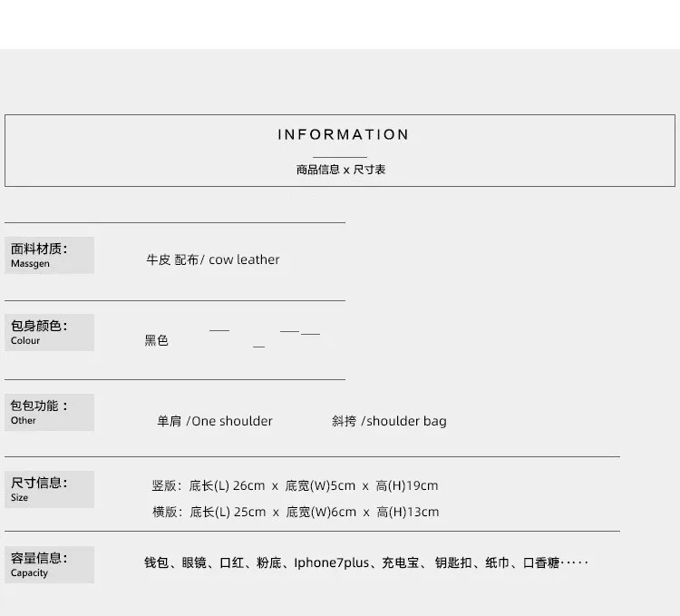Viewport: 680px width, 616px height.
Task: Click the 单肩 / One shoulder option
Action: click(215, 421)
